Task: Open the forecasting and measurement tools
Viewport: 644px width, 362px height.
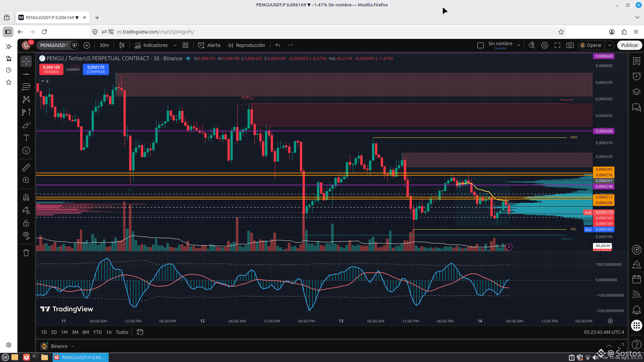Action: point(26,112)
